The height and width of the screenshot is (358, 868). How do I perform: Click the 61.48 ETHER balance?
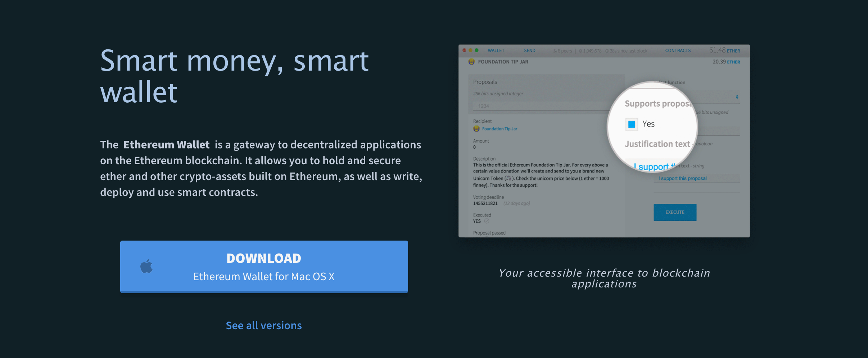click(724, 50)
